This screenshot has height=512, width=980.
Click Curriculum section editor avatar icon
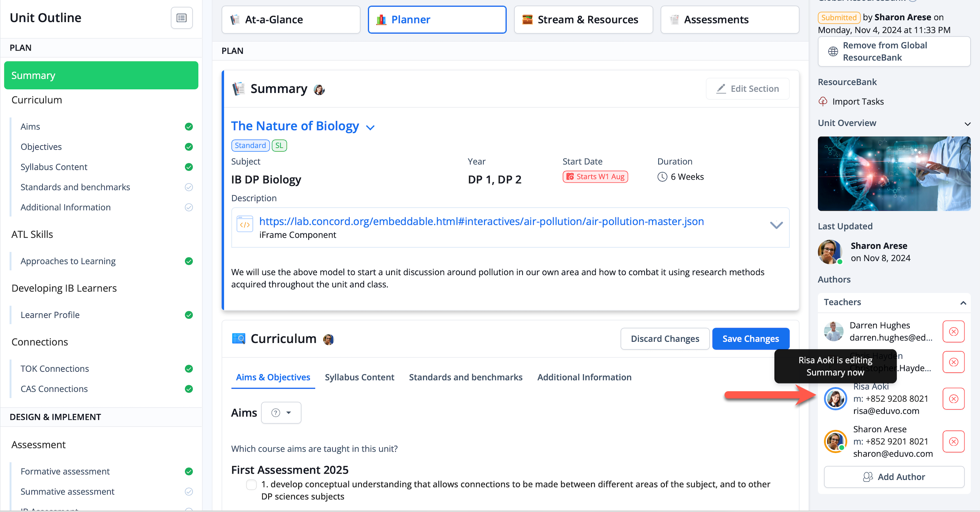pyautogui.click(x=328, y=340)
